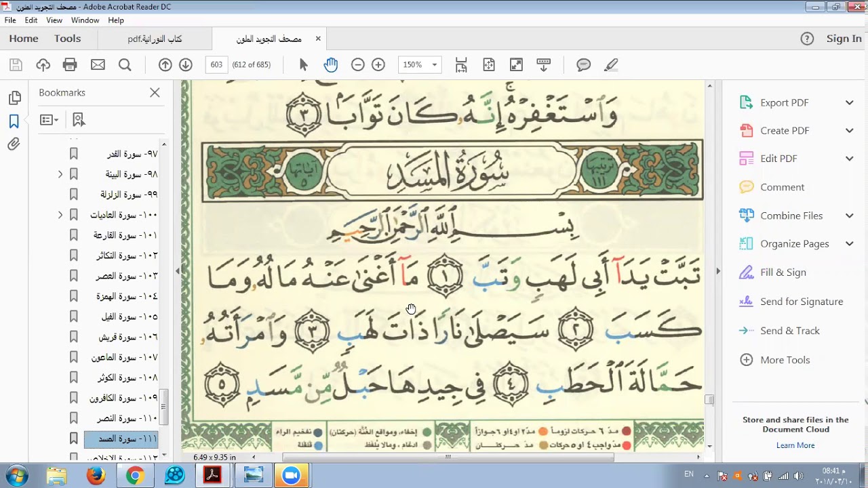Viewport: 868px width, 488px height.
Task: Open the Edit menu
Action: point(31,20)
